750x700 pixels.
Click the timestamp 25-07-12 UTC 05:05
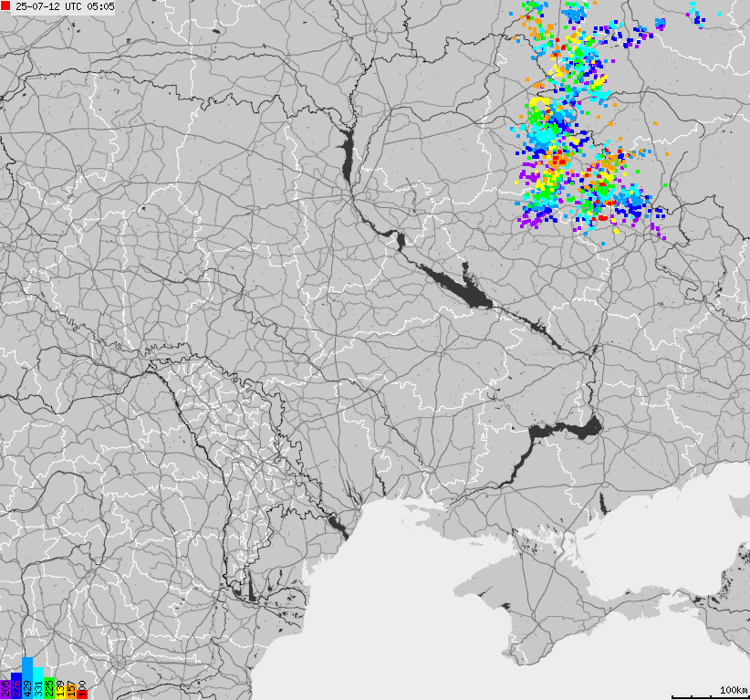65,6
